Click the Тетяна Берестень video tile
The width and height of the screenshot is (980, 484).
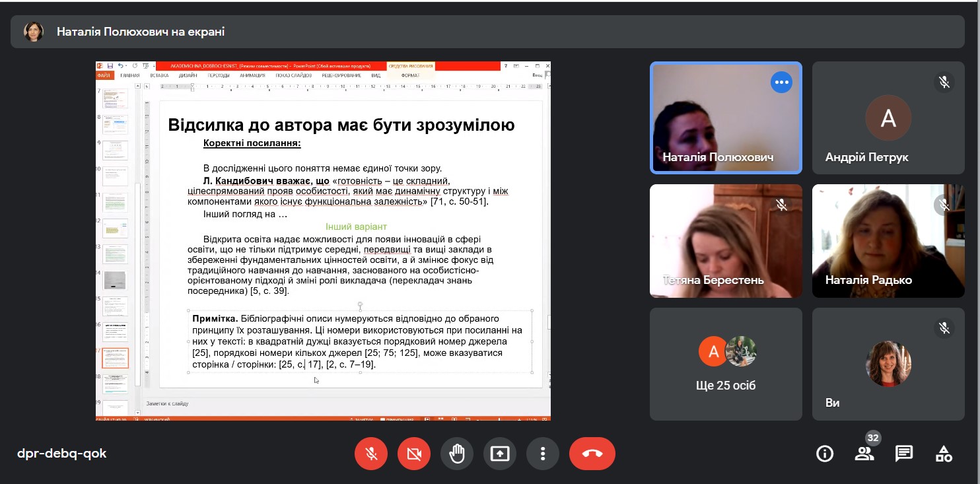tap(726, 241)
